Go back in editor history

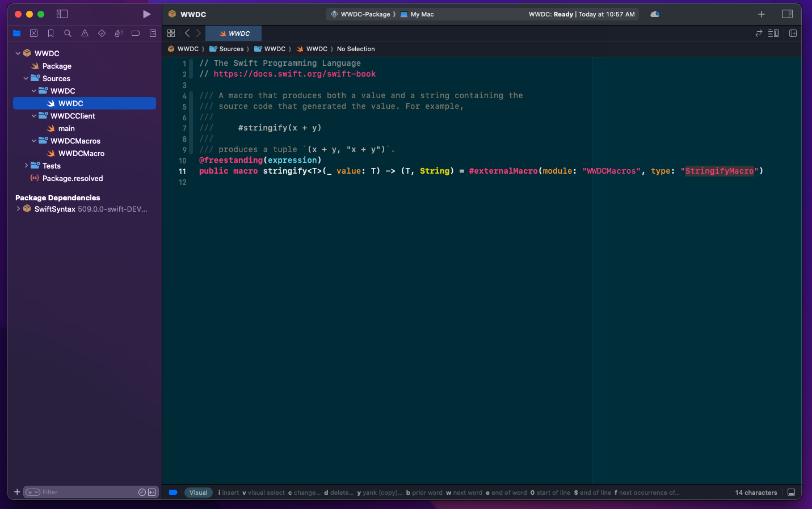(187, 33)
